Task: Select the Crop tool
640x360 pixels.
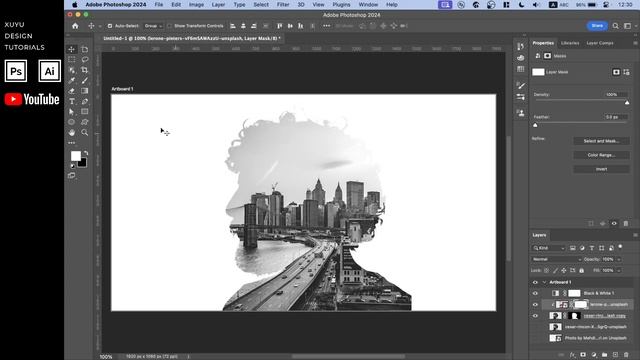Action: click(x=84, y=70)
